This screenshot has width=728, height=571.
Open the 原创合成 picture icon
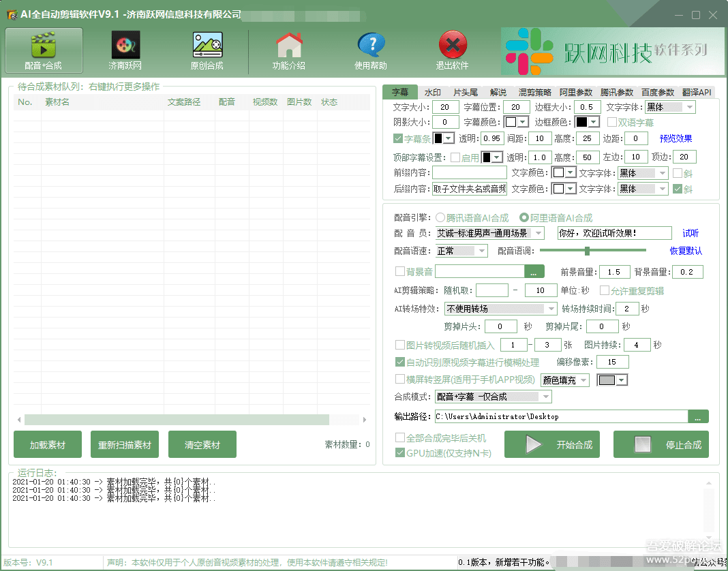(207, 50)
